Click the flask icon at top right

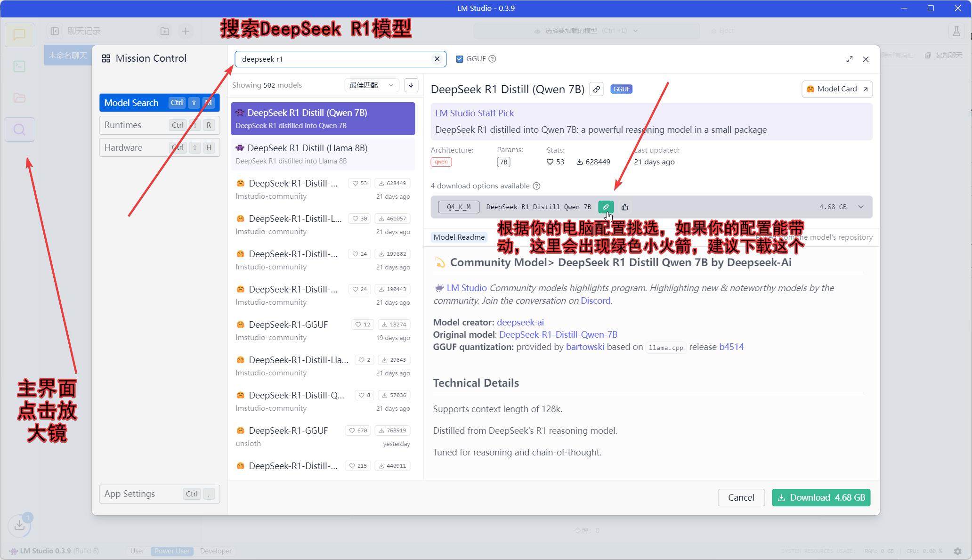(x=956, y=31)
